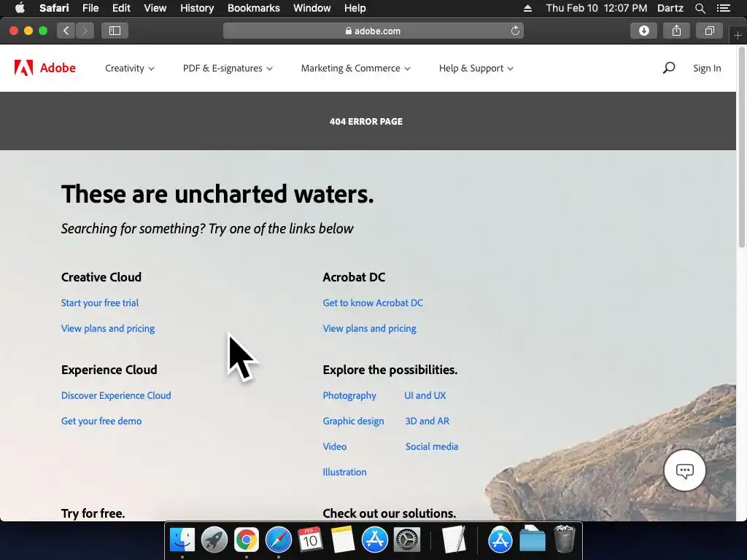Expand PDF & E-signatures menu

pyautogui.click(x=228, y=68)
